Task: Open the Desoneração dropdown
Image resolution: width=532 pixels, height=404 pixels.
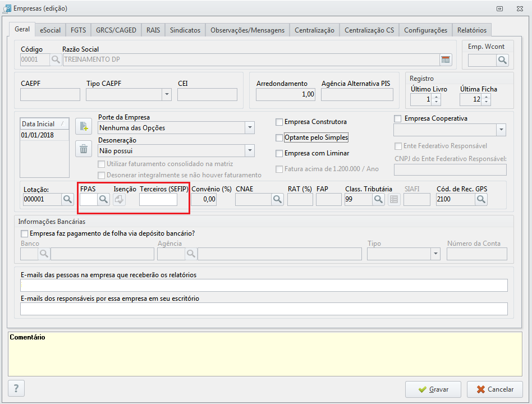Action: tap(250, 150)
